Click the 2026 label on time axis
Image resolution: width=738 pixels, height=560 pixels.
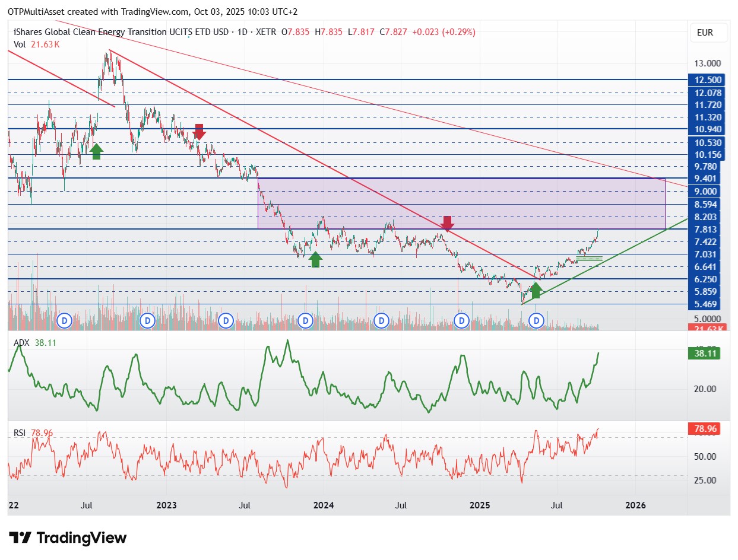(x=636, y=505)
